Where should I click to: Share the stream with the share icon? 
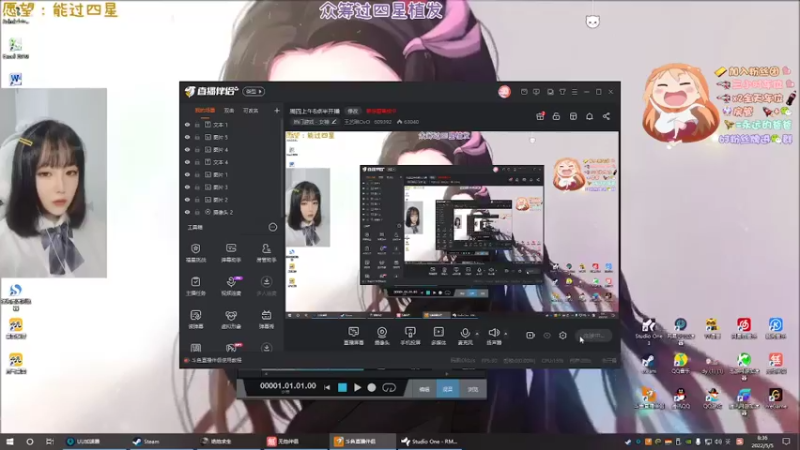tap(606, 116)
